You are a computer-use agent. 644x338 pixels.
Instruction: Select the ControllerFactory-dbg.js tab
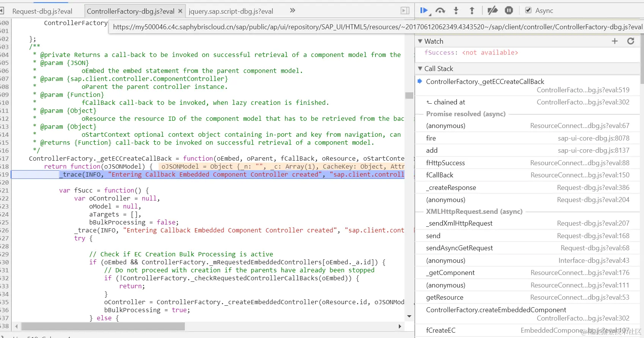coord(131,11)
